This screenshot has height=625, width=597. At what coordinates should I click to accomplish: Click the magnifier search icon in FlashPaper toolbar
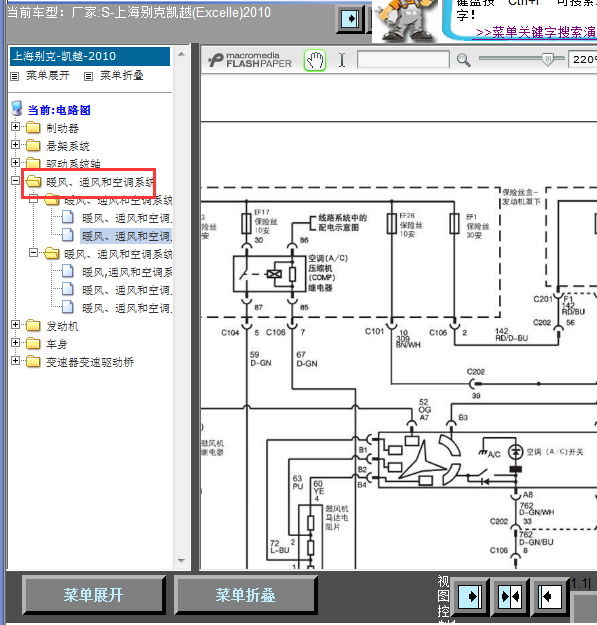463,60
